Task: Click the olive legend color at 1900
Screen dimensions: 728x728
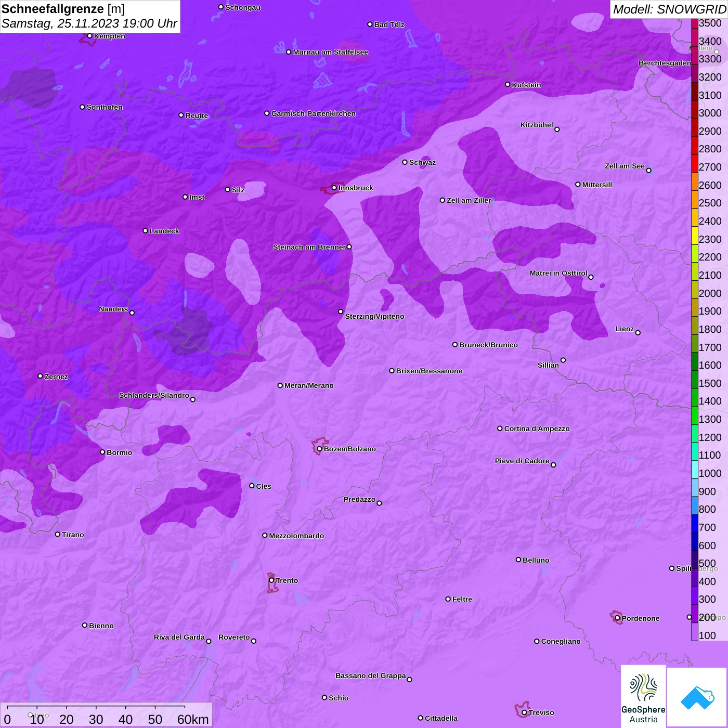Action: tap(694, 307)
